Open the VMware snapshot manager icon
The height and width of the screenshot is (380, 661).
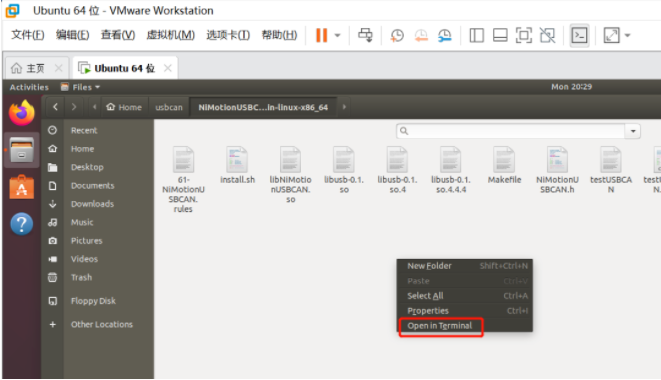444,35
